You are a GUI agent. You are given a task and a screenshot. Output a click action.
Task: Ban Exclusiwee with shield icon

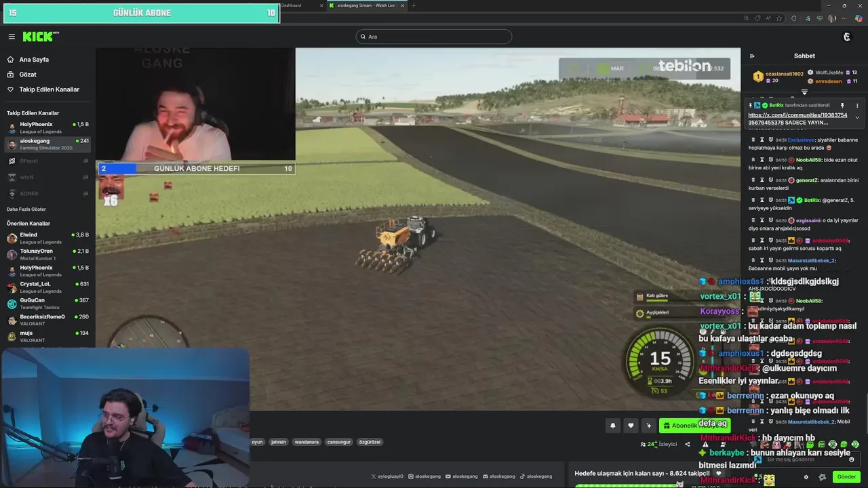[771, 140]
